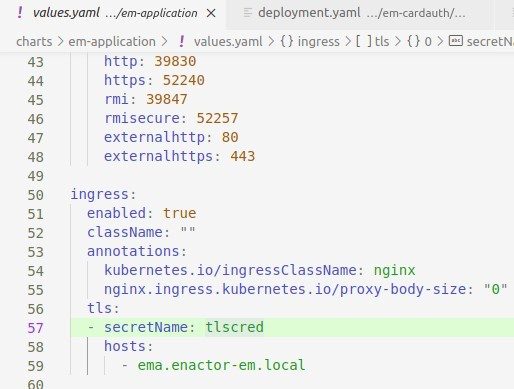Click line number 57 in the gutter
The image size is (514, 389).
point(36,328)
